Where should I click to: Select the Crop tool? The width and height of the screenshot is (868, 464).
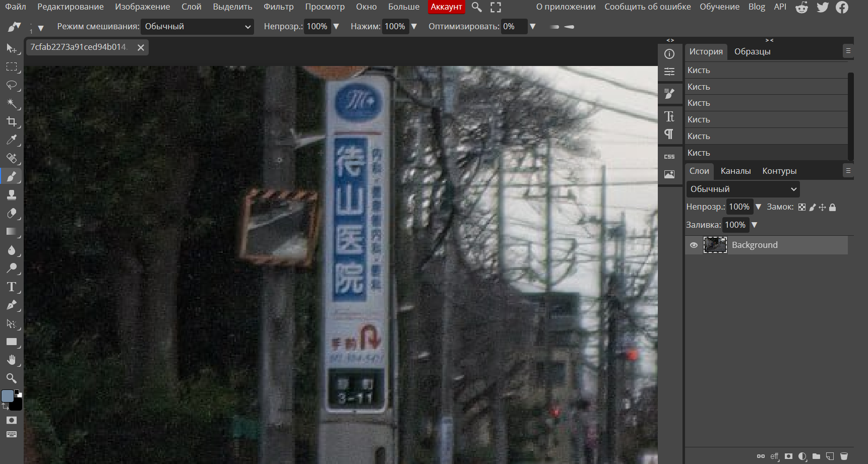tap(12, 121)
